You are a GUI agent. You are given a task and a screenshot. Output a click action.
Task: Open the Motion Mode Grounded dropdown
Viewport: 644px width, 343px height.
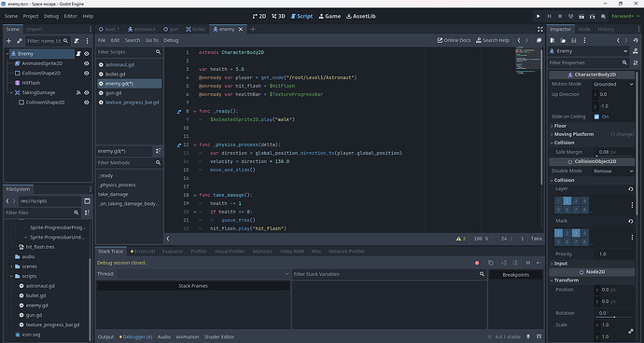(x=613, y=84)
